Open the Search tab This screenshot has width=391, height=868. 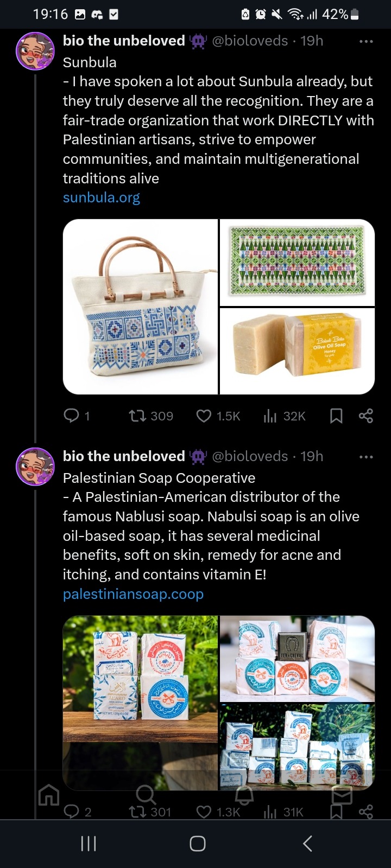[146, 795]
